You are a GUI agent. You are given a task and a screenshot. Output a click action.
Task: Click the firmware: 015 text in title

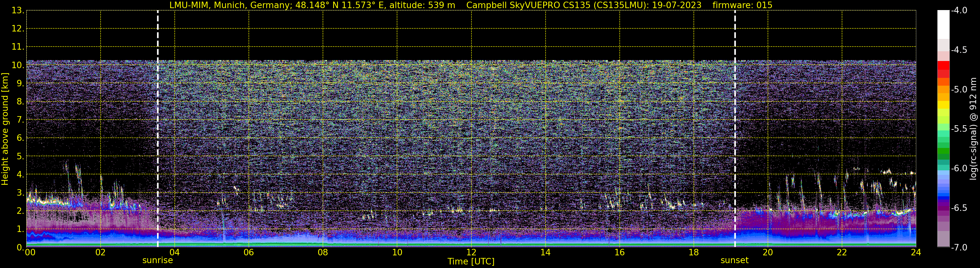[x=742, y=5]
